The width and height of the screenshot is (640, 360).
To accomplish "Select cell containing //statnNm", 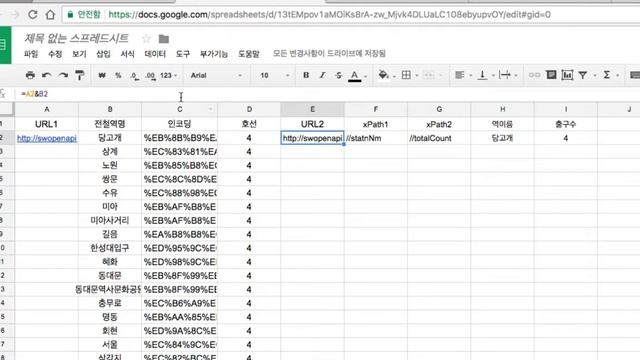I will (376, 138).
